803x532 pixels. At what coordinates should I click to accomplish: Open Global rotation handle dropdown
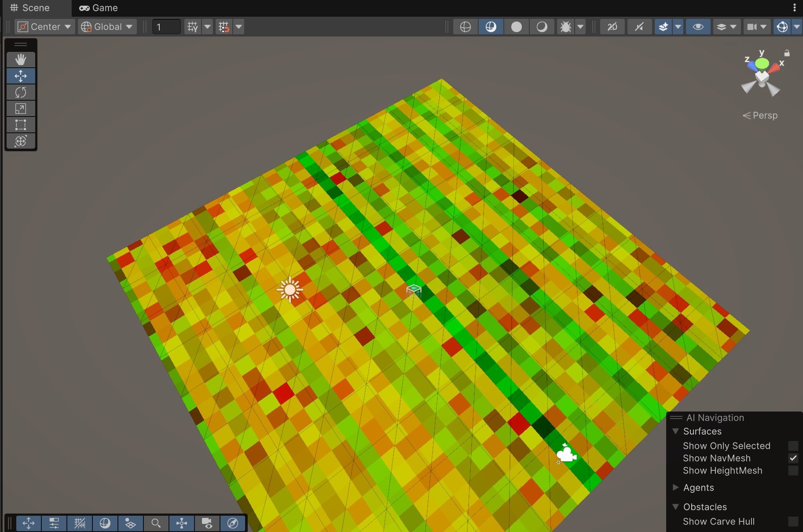pyautogui.click(x=107, y=27)
